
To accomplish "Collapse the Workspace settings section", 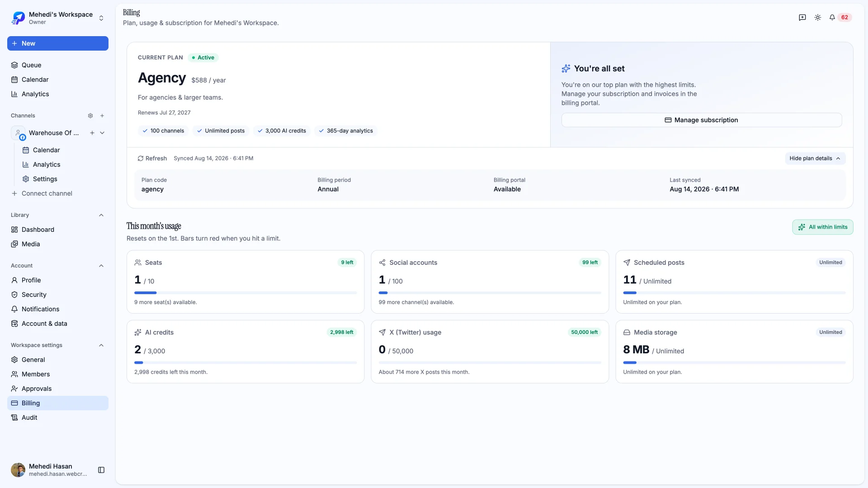I will 101,345.
